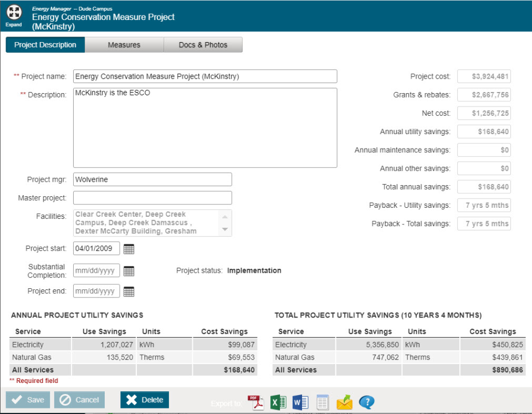Email the project report

[x=344, y=403]
